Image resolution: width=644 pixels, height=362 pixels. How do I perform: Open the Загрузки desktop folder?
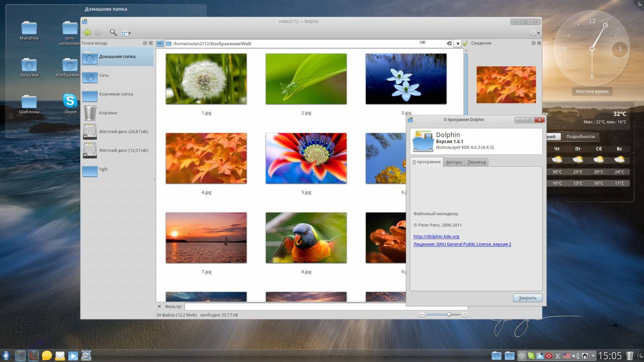[x=29, y=68]
